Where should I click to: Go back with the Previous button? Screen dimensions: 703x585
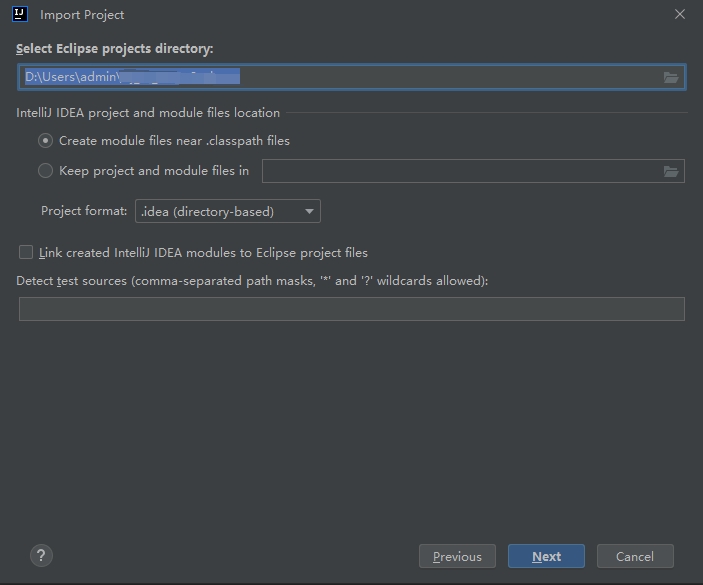[457, 556]
